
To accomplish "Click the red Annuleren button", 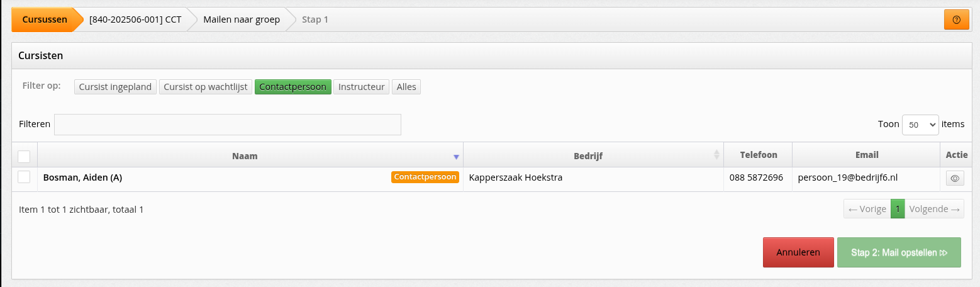I will pos(798,252).
